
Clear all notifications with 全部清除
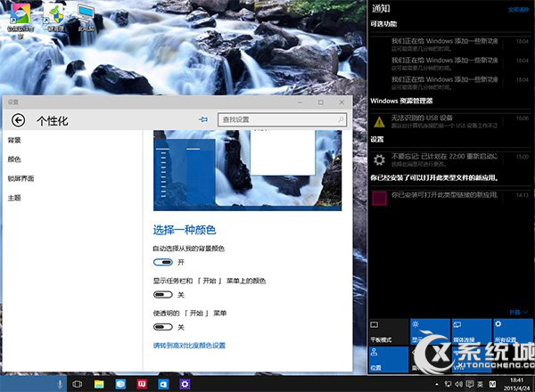(x=519, y=10)
